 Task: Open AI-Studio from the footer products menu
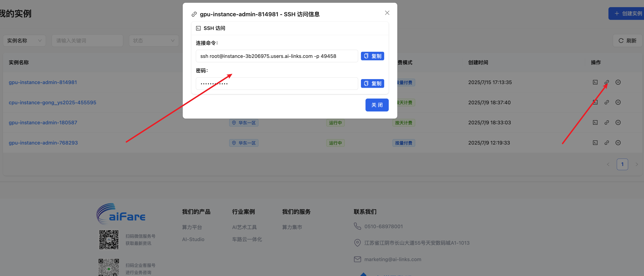[193, 239]
